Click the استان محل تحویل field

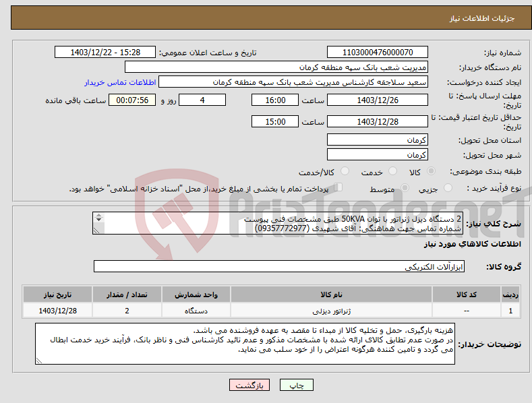[x=378, y=139]
